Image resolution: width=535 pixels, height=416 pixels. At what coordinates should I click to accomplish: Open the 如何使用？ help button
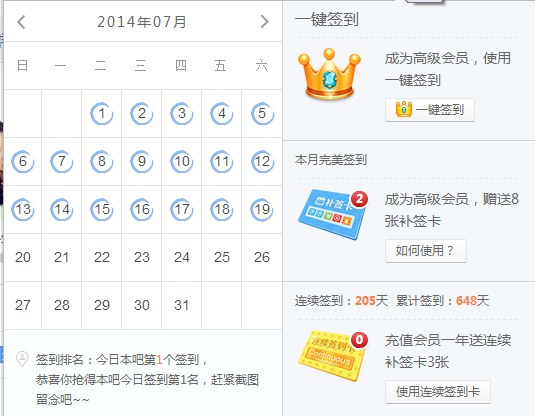pos(426,251)
